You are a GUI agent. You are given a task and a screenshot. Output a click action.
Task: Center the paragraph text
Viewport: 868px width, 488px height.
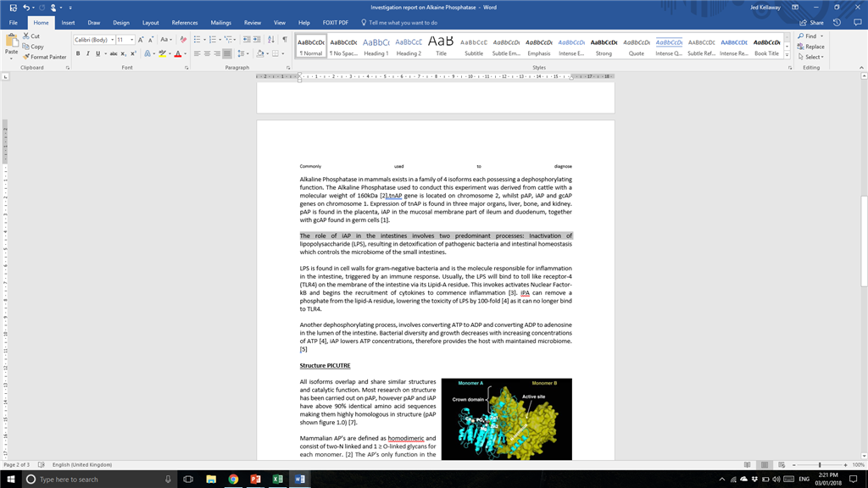coord(207,53)
